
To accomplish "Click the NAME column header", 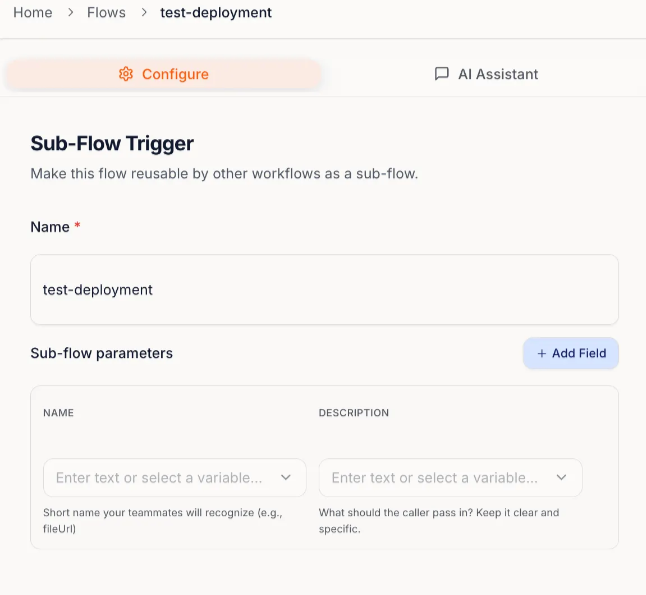I will coord(58,412).
